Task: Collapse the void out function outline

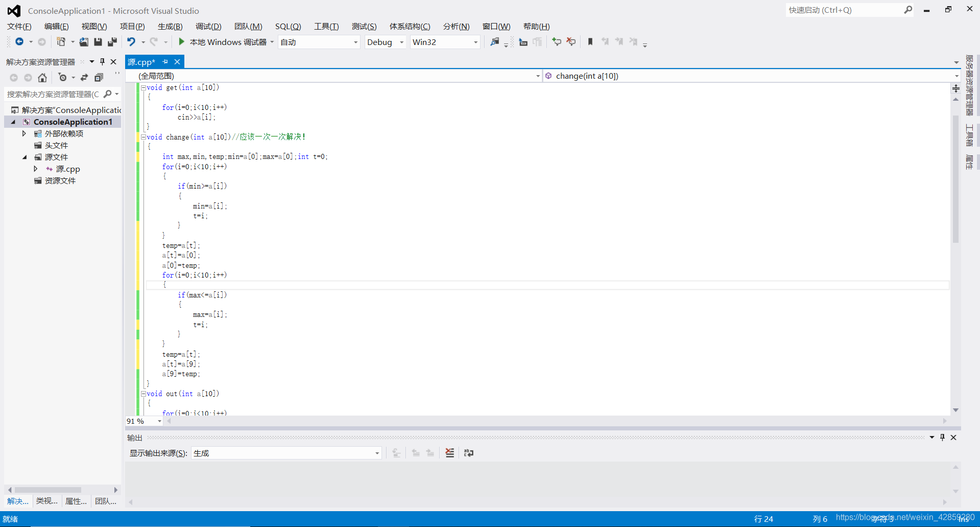Action: point(144,394)
